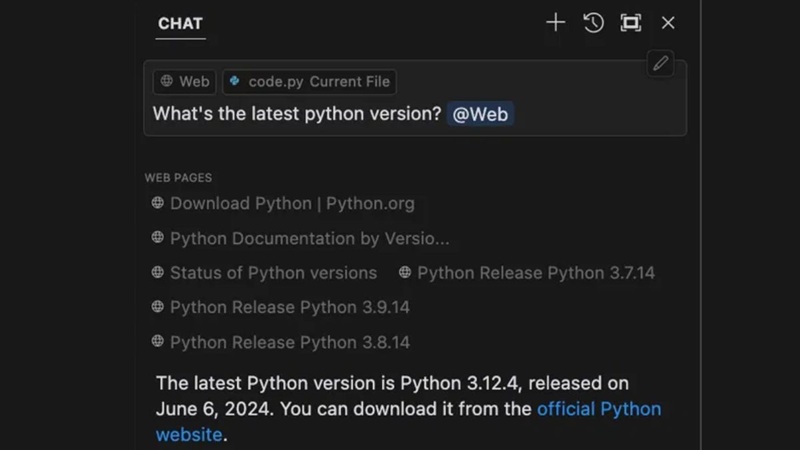Open Python Release Python 3.7.14 link
This screenshot has height=450, width=800.
535,272
